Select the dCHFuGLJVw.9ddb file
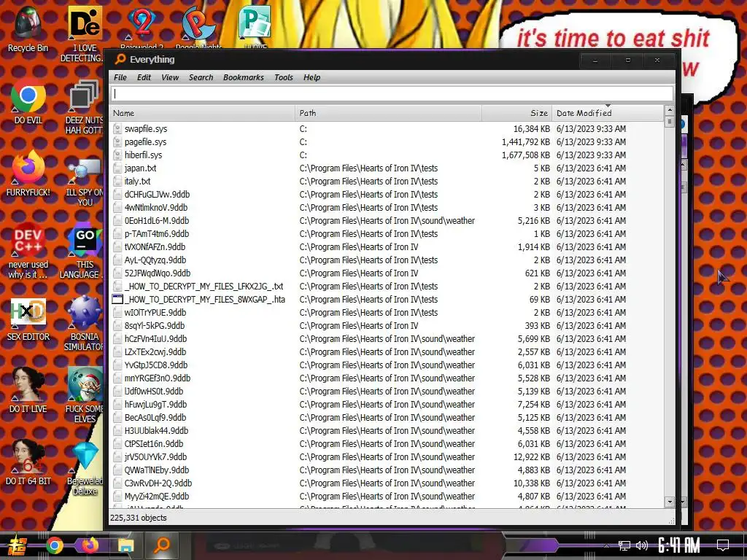The width and height of the screenshot is (747, 560). coord(157,194)
